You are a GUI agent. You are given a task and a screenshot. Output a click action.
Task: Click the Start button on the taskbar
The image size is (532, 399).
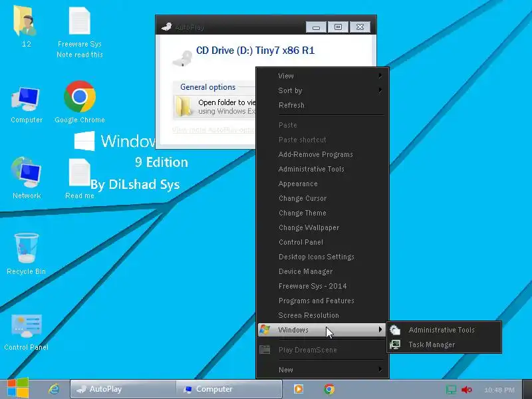coord(18,388)
